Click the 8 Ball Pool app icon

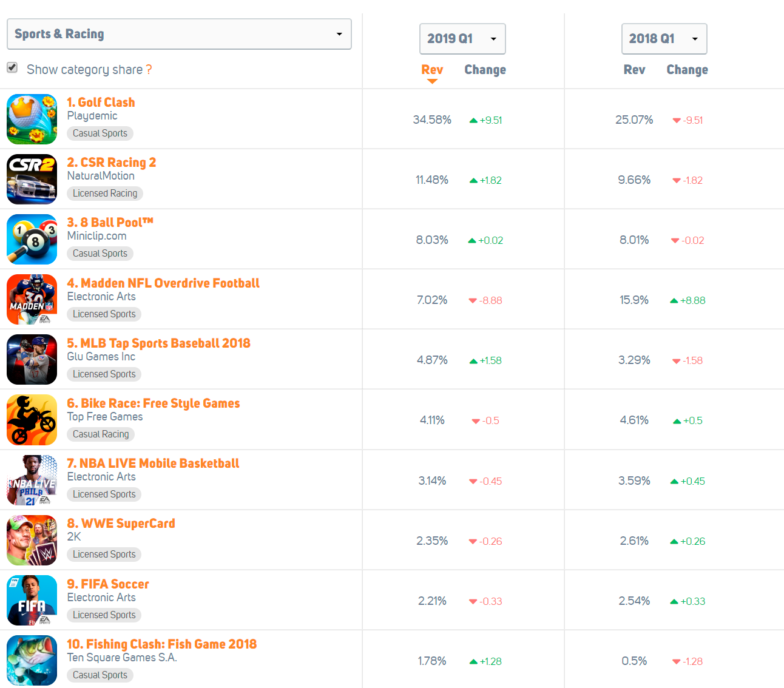32,239
